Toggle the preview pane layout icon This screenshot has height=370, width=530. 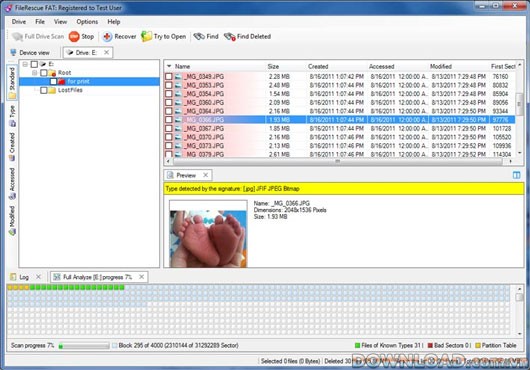click(x=516, y=175)
